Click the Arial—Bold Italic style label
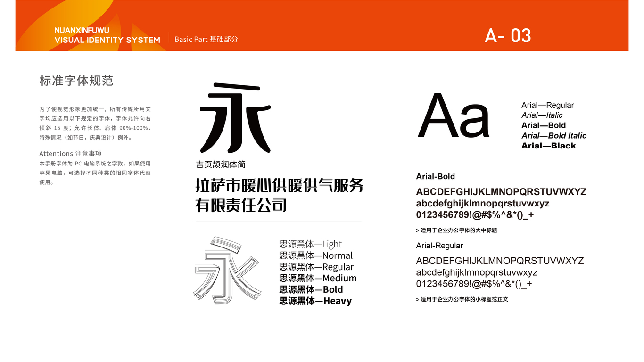 pyautogui.click(x=554, y=136)
